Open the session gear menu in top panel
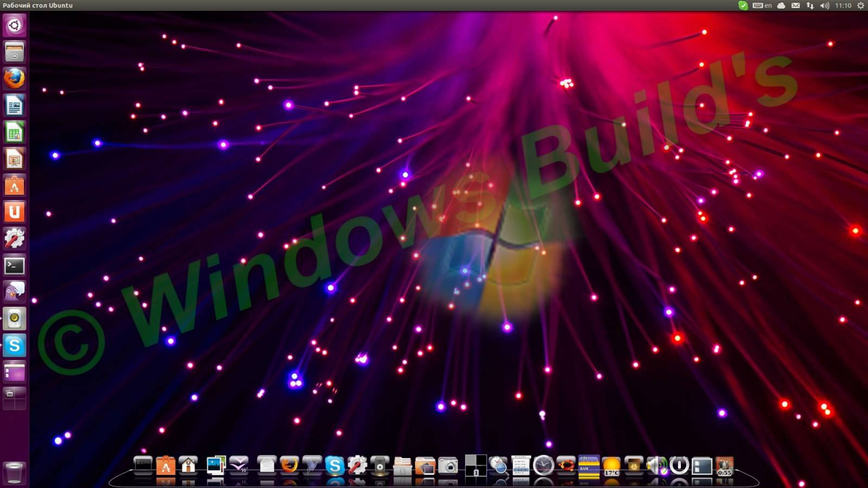Viewport: 868px width, 488px height. point(860,5)
